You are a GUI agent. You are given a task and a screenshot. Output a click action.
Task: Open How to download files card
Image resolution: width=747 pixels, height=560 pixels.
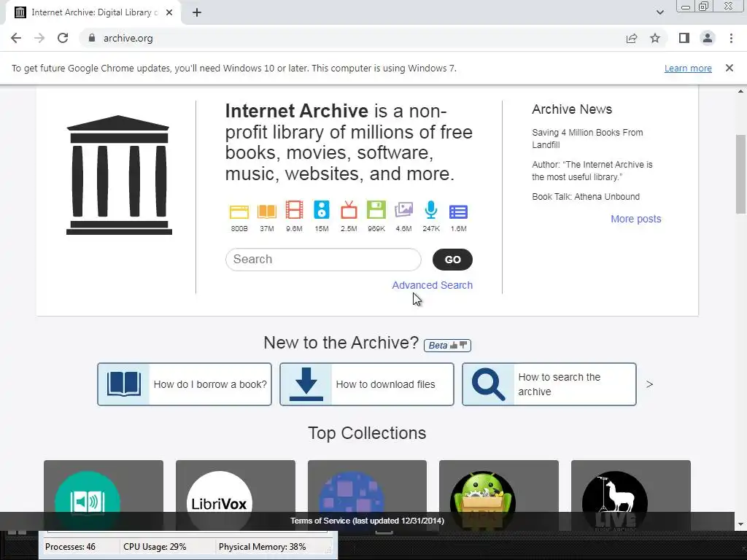367,384
